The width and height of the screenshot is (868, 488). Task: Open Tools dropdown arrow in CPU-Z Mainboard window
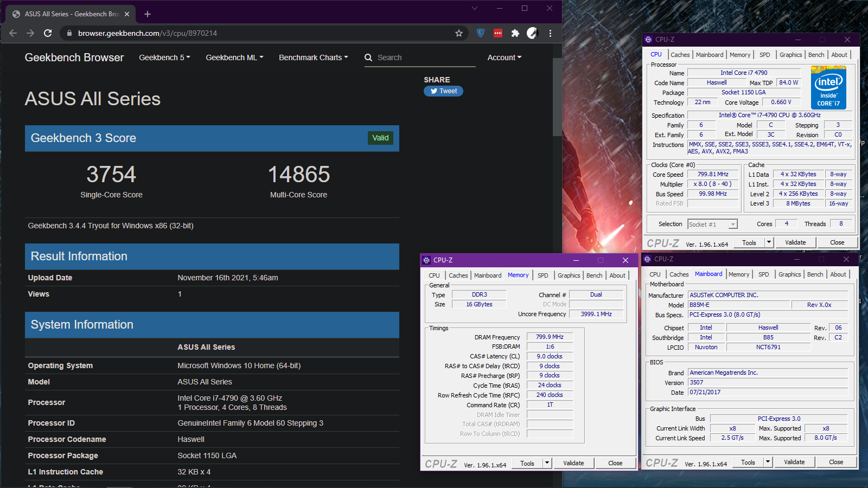768,462
